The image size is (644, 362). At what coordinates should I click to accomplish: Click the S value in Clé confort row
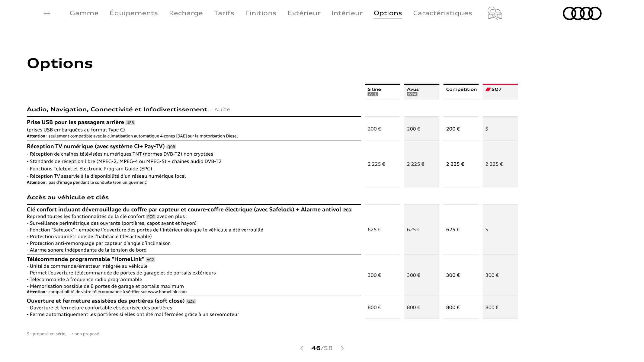click(487, 230)
